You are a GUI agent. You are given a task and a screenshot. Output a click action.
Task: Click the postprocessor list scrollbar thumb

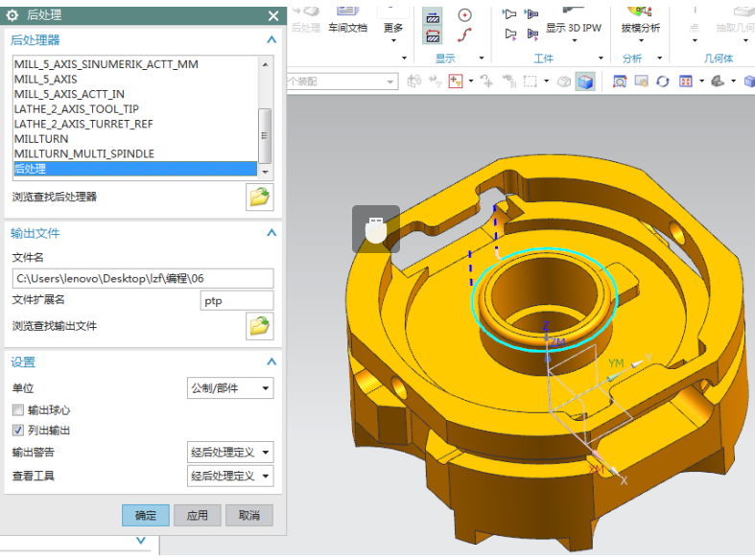[266, 134]
